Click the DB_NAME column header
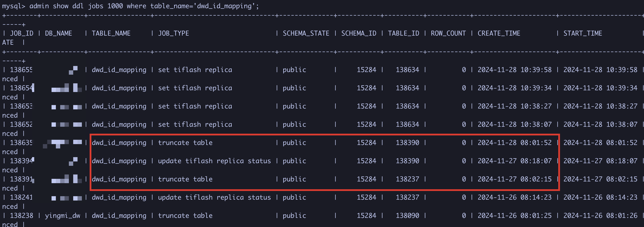The width and height of the screenshot is (644, 227). (x=58, y=33)
